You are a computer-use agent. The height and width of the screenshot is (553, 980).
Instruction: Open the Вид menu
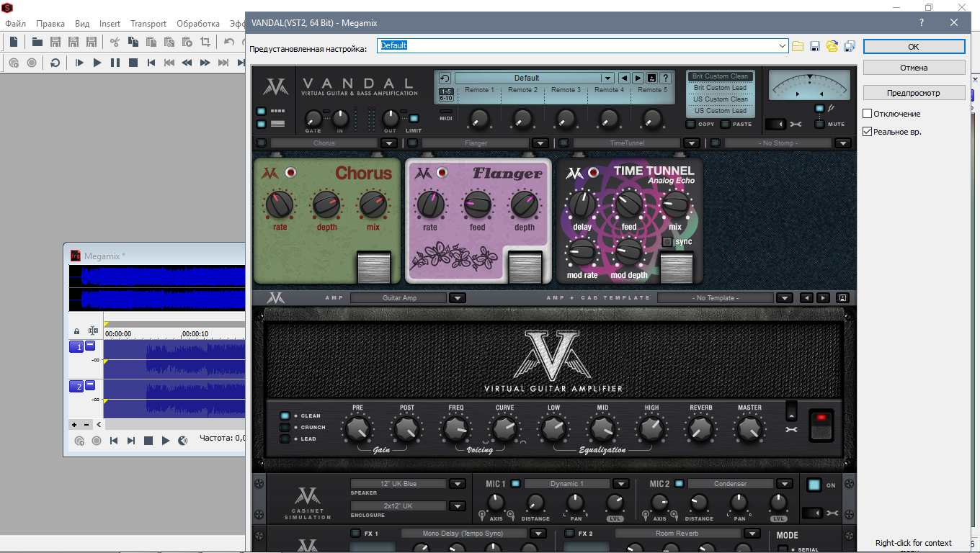[x=82, y=24]
